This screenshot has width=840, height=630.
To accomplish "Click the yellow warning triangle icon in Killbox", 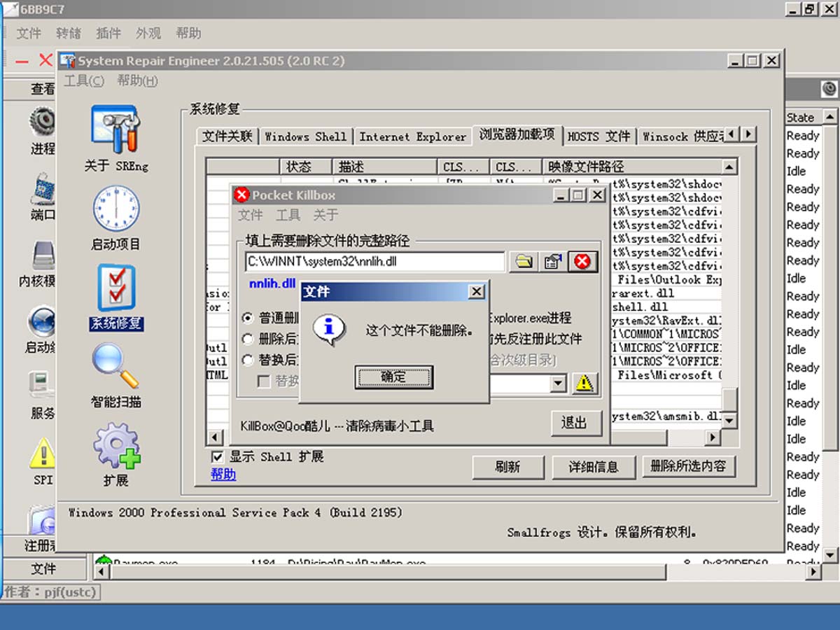I will pyautogui.click(x=584, y=383).
